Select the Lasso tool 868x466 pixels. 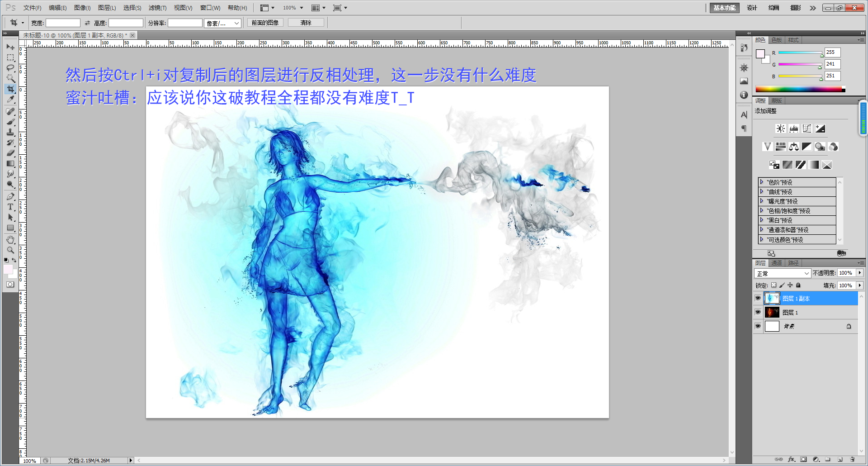tap(10, 68)
